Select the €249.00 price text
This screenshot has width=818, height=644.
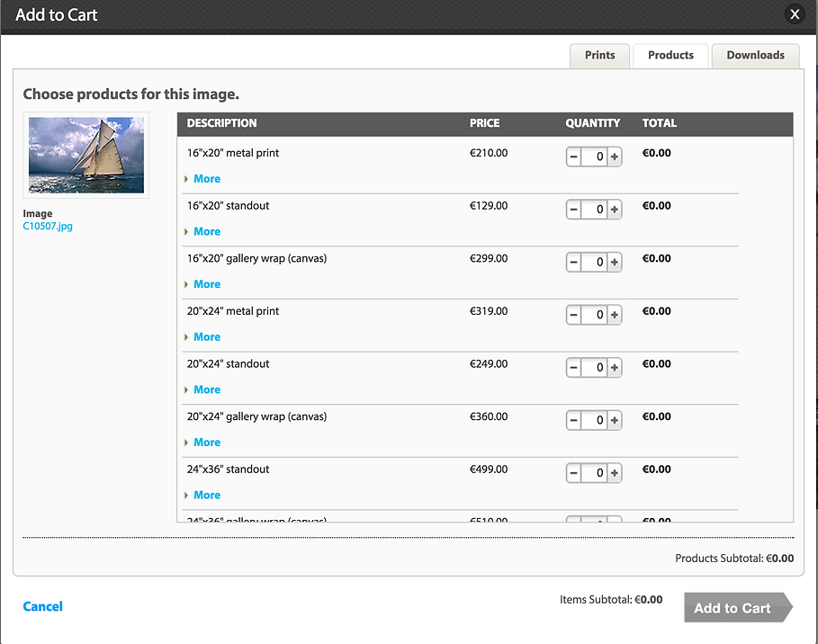489,363
